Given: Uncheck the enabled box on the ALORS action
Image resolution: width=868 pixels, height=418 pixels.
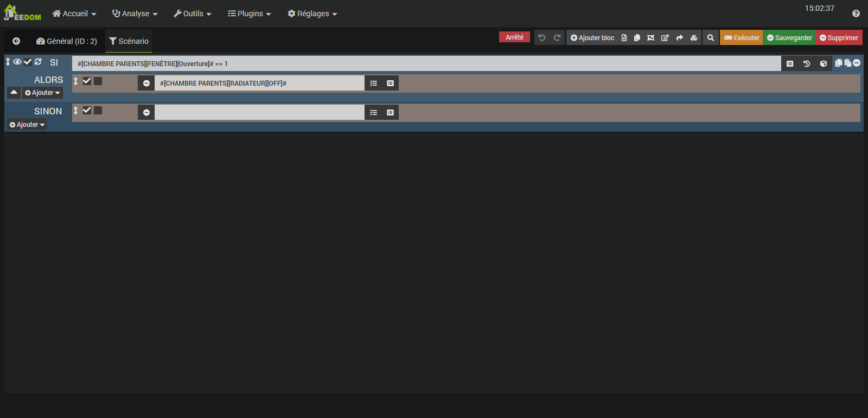Looking at the screenshot, I should click(87, 81).
